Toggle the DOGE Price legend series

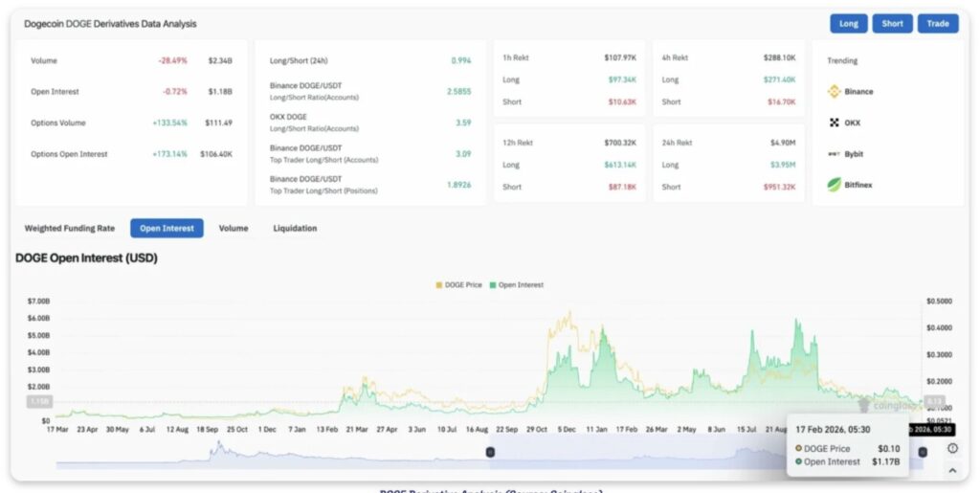tap(457, 284)
